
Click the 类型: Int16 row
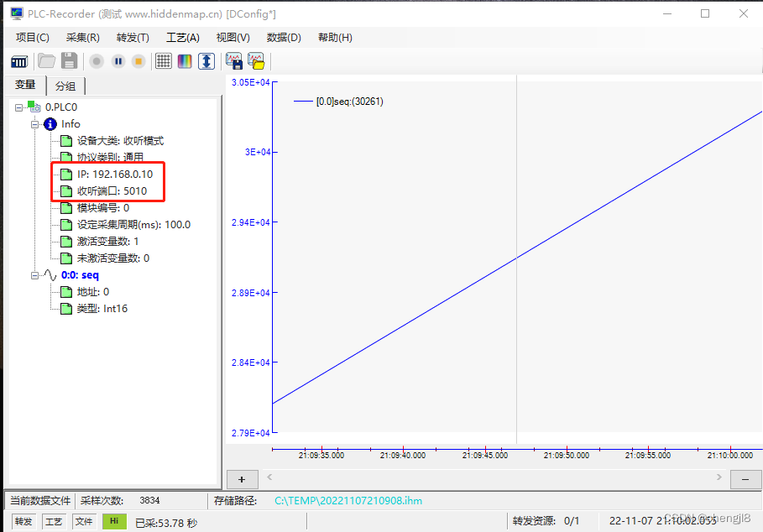tap(102, 309)
